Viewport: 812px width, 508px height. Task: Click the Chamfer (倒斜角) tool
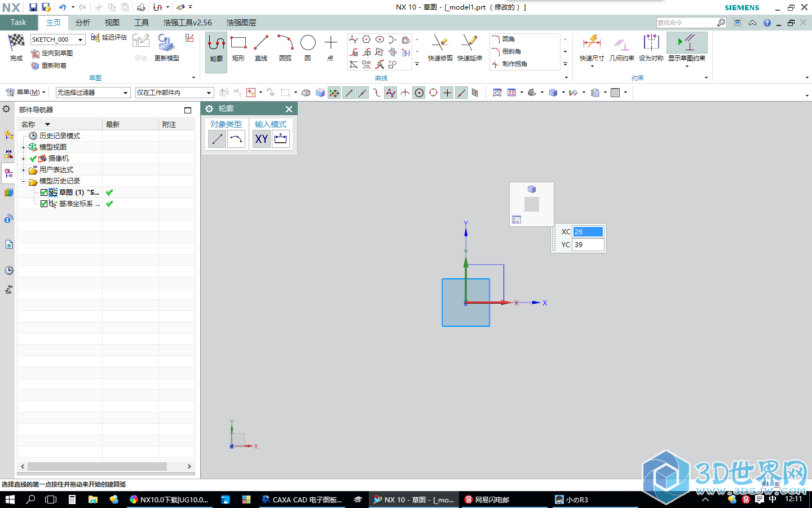coord(506,51)
